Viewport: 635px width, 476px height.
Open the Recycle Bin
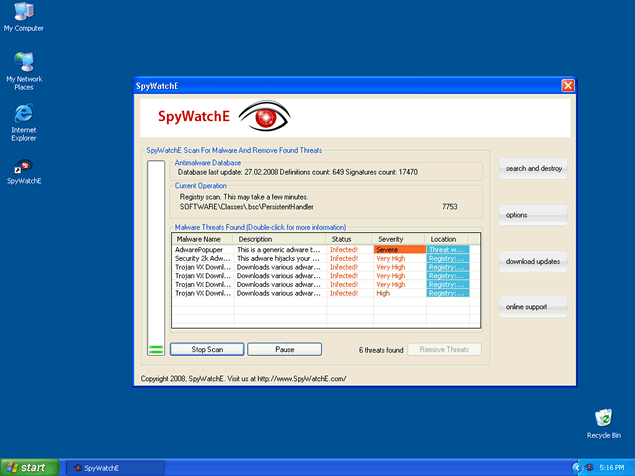click(603, 417)
